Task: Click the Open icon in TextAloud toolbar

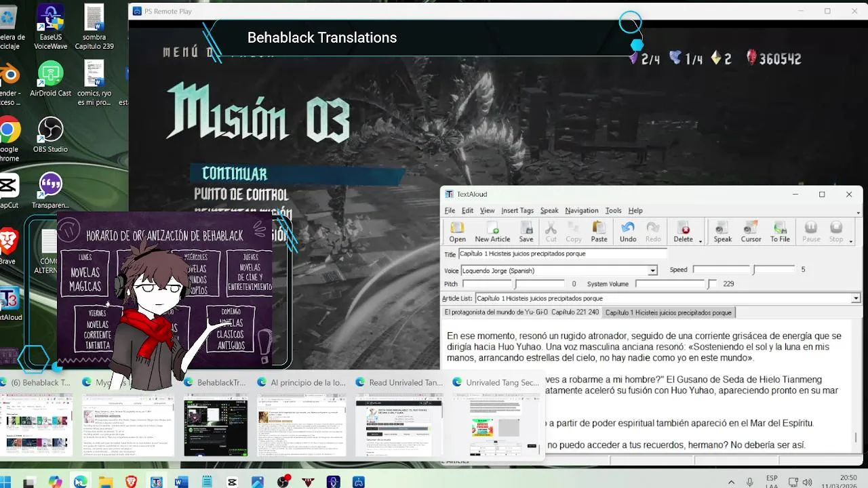Action: tap(457, 231)
